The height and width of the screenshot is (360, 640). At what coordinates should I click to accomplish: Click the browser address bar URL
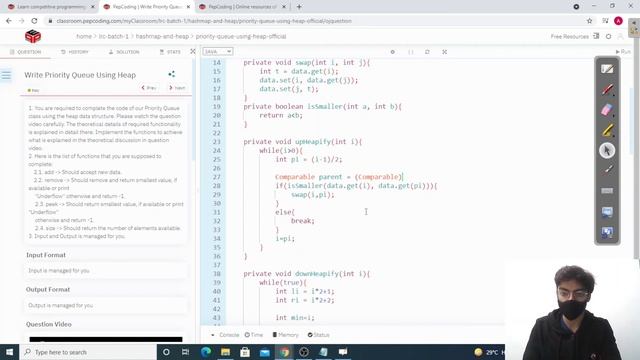[204, 21]
